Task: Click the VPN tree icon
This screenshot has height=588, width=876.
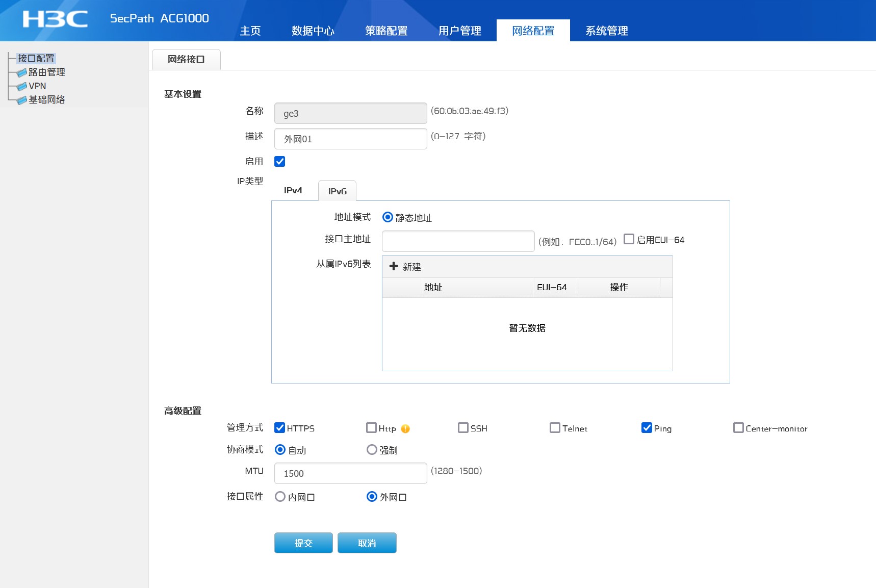Action: click(x=21, y=87)
